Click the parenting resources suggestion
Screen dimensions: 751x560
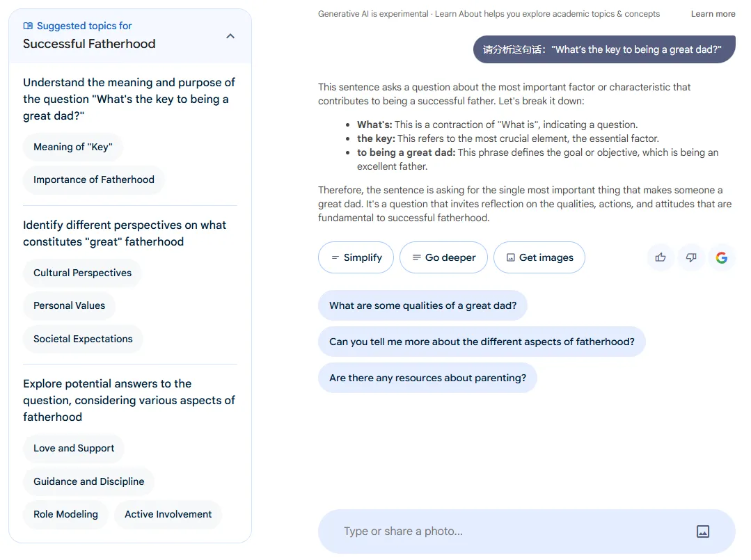[x=427, y=378]
